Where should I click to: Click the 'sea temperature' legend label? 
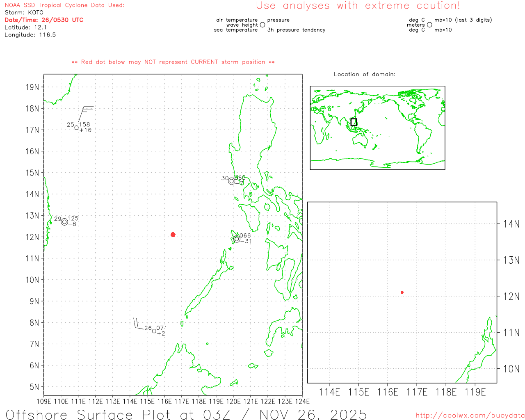(x=236, y=30)
